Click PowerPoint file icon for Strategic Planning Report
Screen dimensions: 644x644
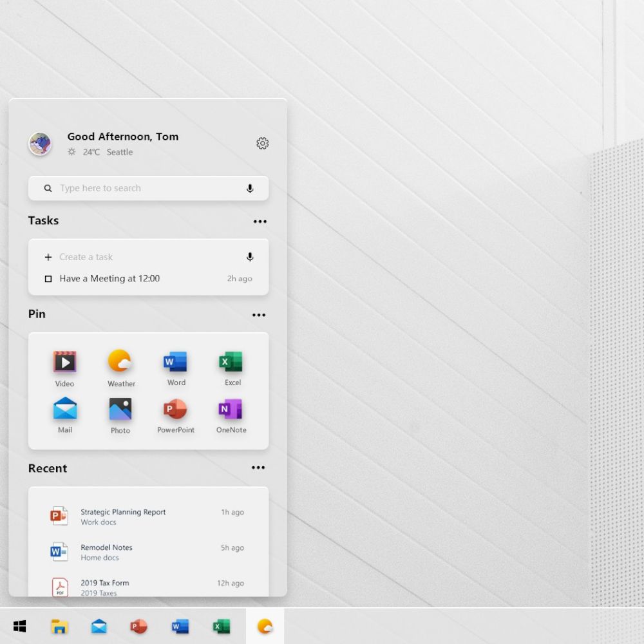coord(59,516)
